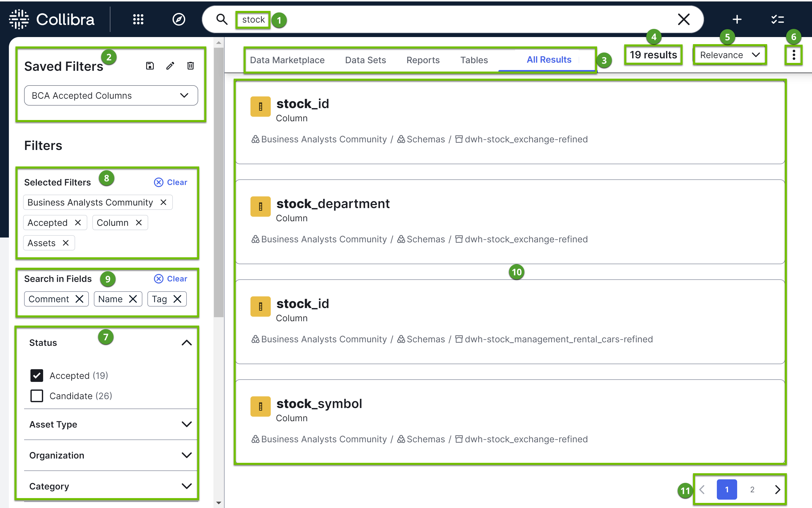The width and height of the screenshot is (812, 508).
Task: Click the compass Browse icon
Action: (179, 20)
